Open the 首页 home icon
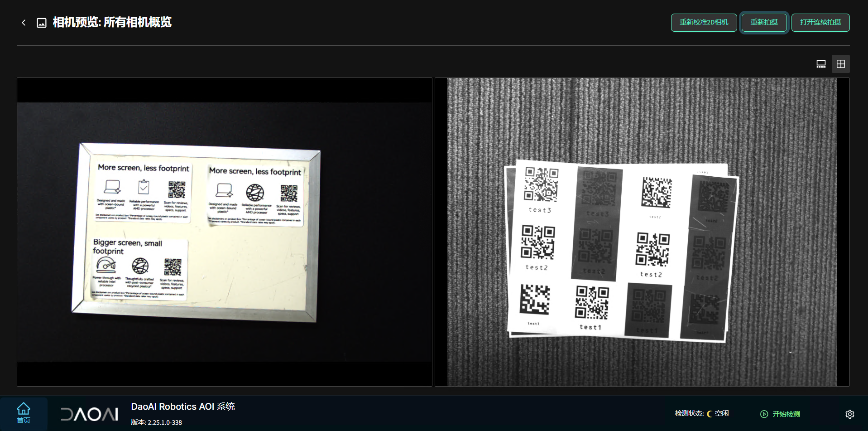 (x=24, y=413)
